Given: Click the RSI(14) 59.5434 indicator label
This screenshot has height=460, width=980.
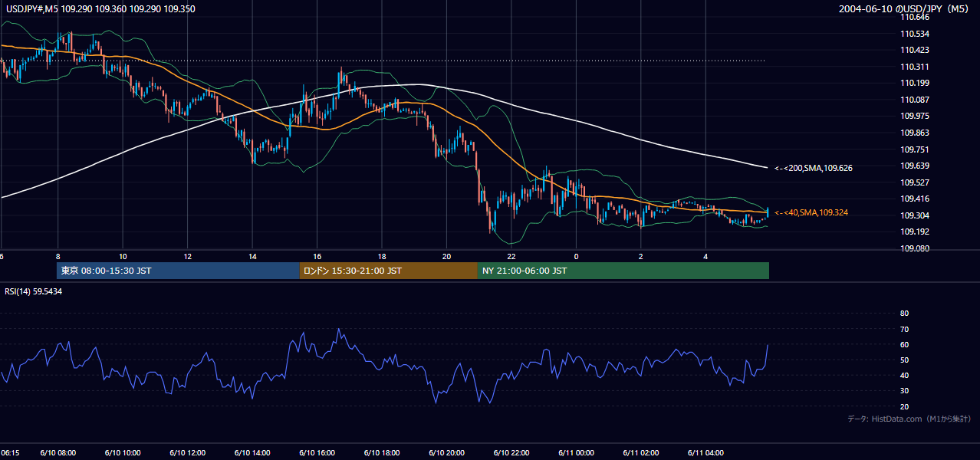Looking at the screenshot, I should pyautogui.click(x=34, y=291).
